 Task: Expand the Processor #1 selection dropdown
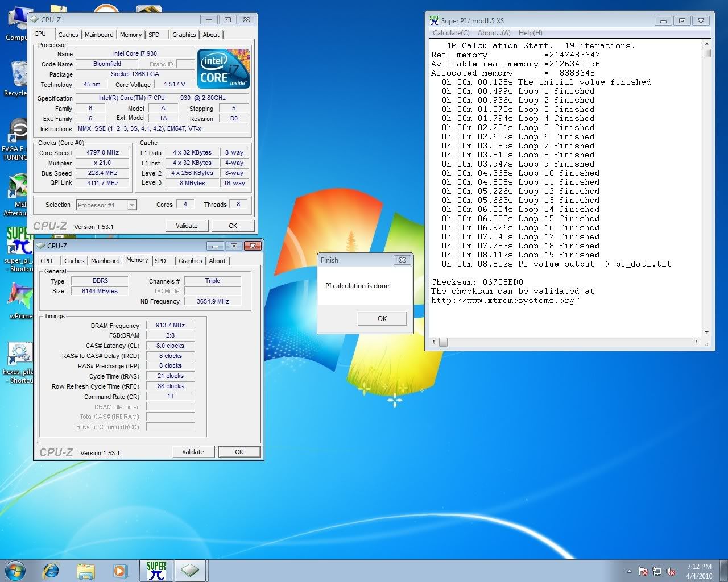pos(132,205)
